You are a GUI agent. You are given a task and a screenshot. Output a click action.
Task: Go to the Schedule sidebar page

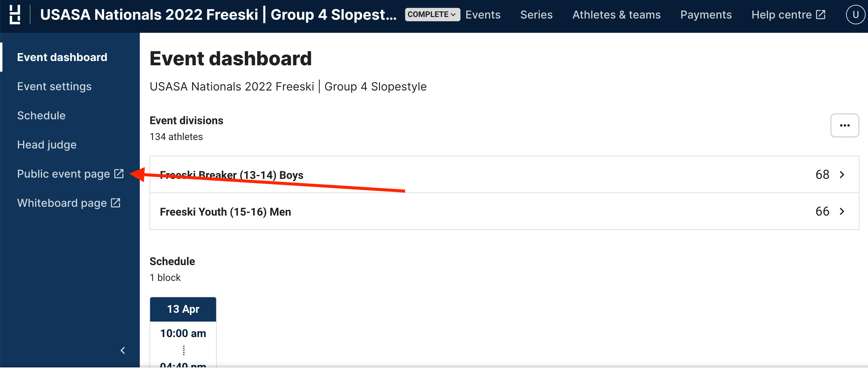[41, 115]
